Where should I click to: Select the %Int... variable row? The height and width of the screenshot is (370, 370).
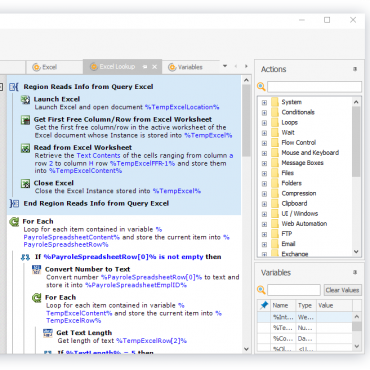(x=305, y=317)
